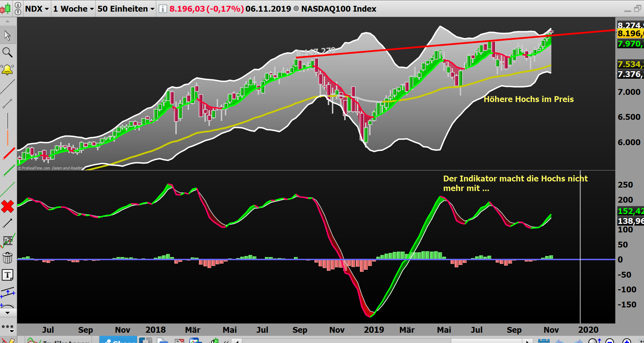Select the thick green line tool
644x343 pixels.
click(x=9, y=170)
